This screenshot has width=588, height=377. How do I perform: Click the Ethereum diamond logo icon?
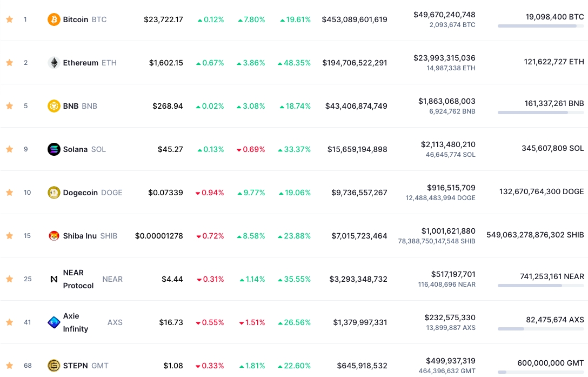pyautogui.click(x=54, y=63)
